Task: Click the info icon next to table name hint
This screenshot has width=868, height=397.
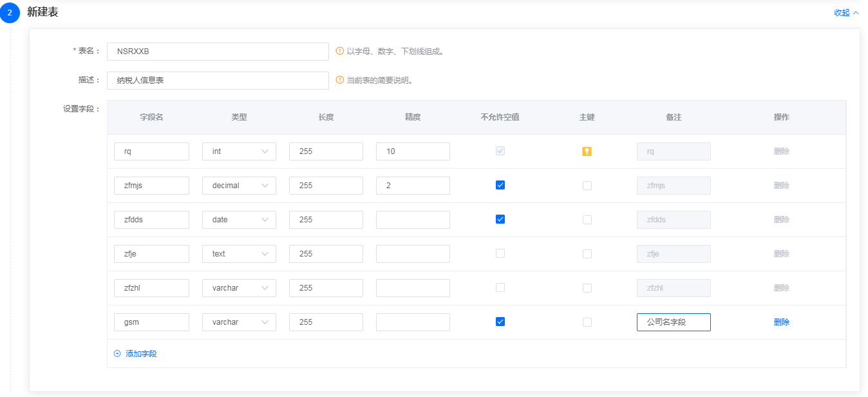Action: click(x=340, y=51)
